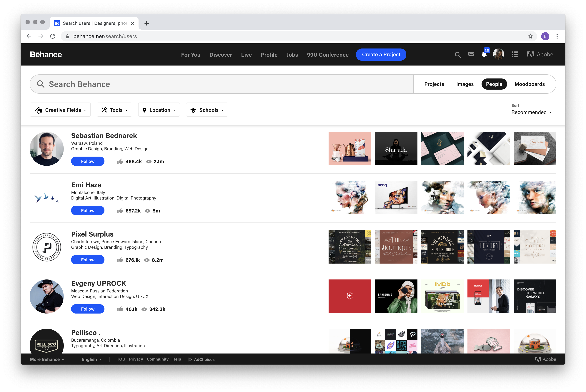
Task: Switch to Images search tab
Action: (465, 84)
